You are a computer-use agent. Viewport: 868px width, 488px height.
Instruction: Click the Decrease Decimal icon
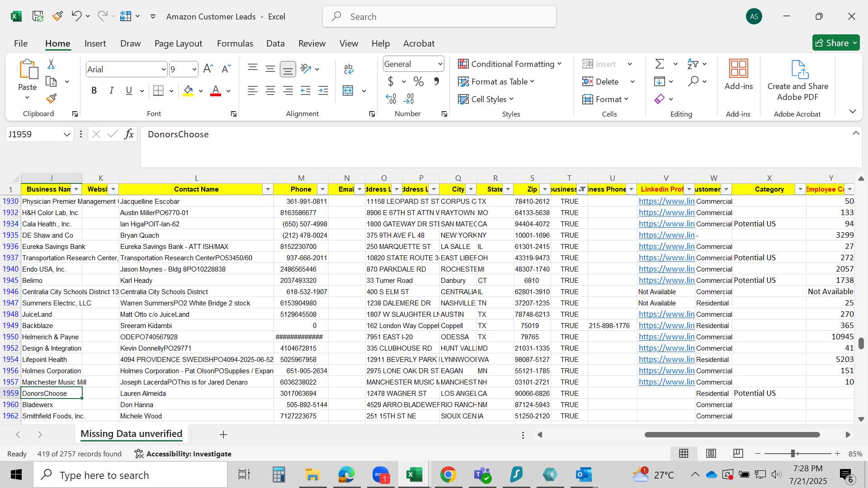pos(409,99)
